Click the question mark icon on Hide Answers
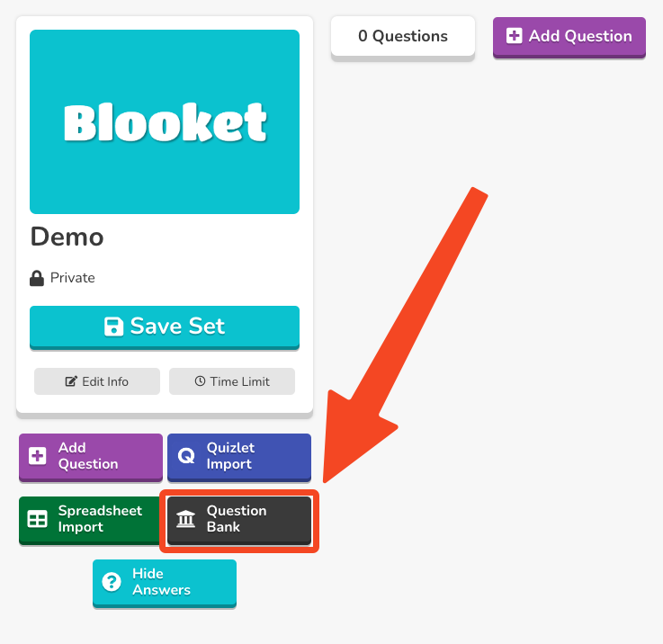663x644 pixels. (112, 582)
